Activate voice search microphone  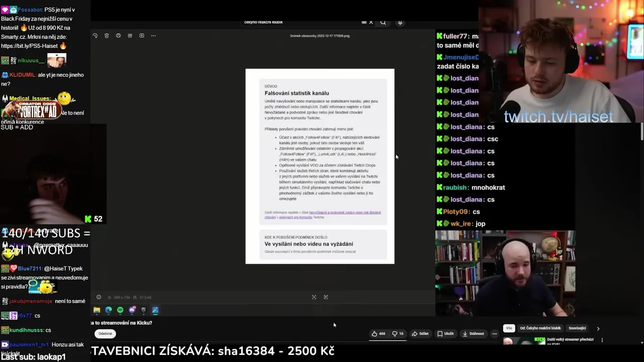pyautogui.click(x=400, y=22)
